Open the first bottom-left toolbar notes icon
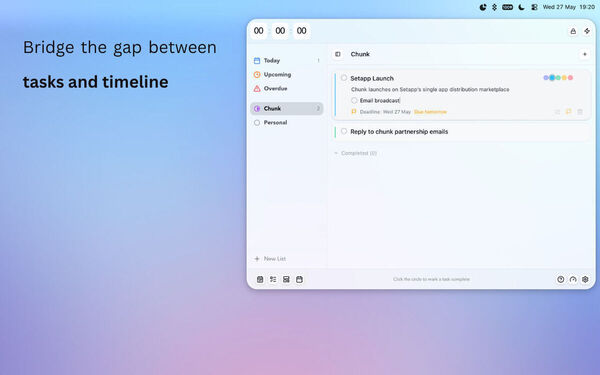600x375 pixels. point(260,279)
